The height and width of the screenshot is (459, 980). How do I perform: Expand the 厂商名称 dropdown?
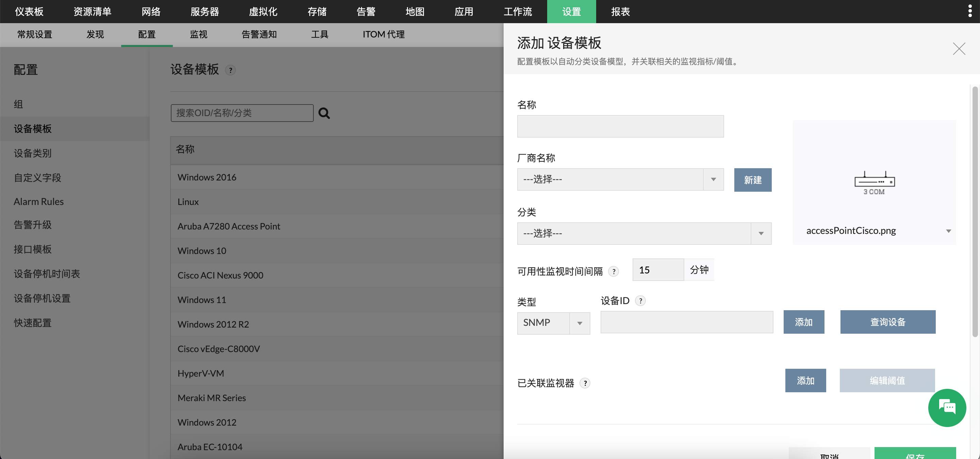712,180
